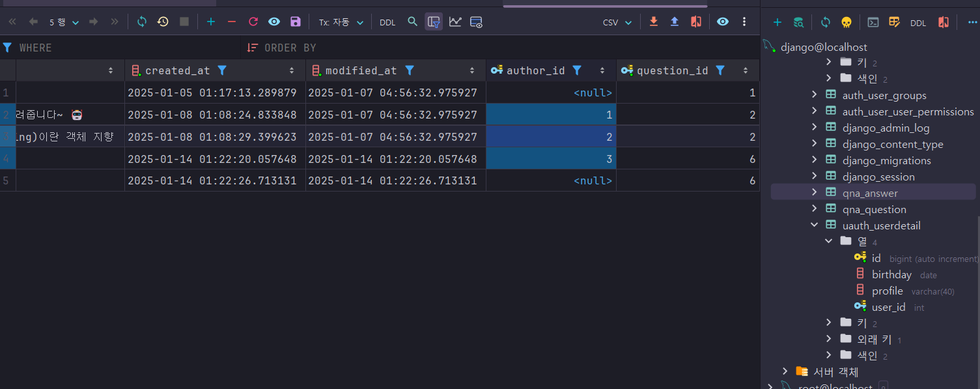Select cell '2025-01-14 01:22:26.713131' in created_at
Screen dimensions: 980x389
point(215,180)
